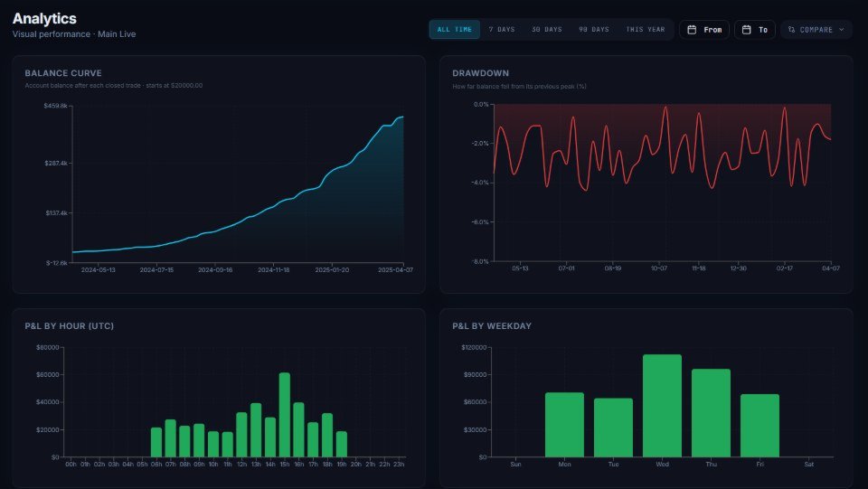Click the calendar icon beside To
Viewport: 868px width, 489px height.
point(746,30)
